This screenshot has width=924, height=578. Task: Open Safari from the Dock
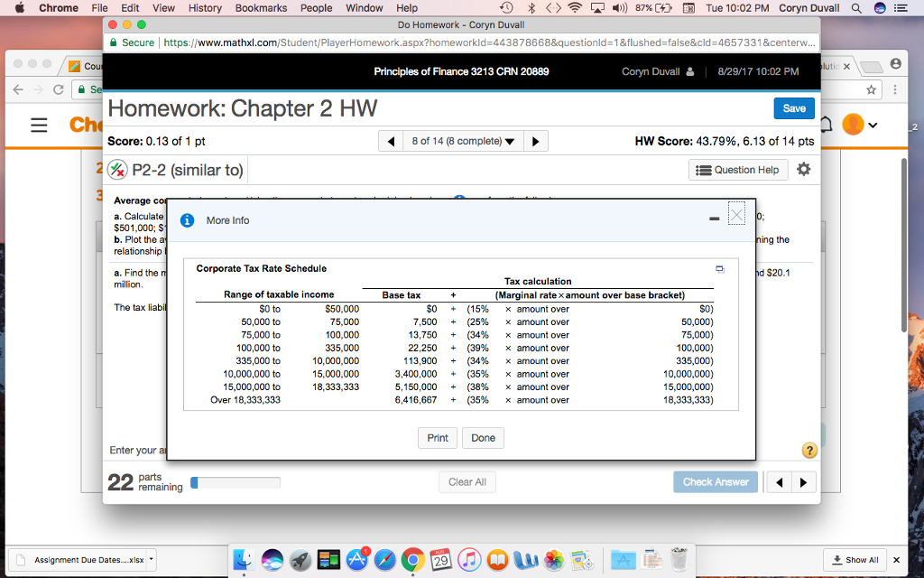[x=384, y=559]
